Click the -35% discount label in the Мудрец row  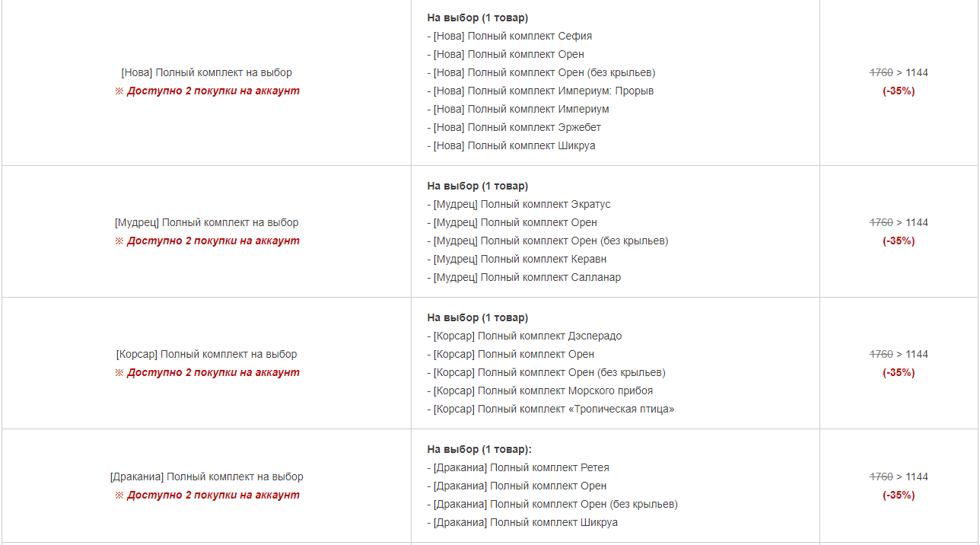click(x=899, y=241)
